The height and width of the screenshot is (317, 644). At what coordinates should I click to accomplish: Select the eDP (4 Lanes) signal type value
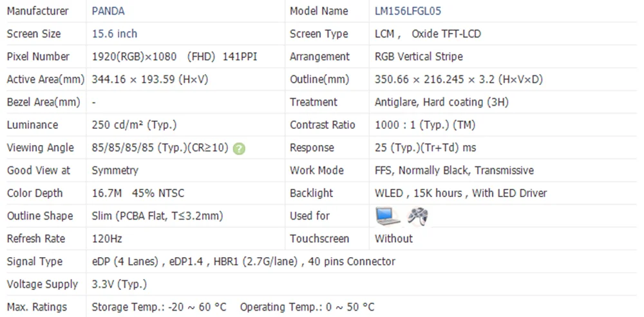click(128, 261)
